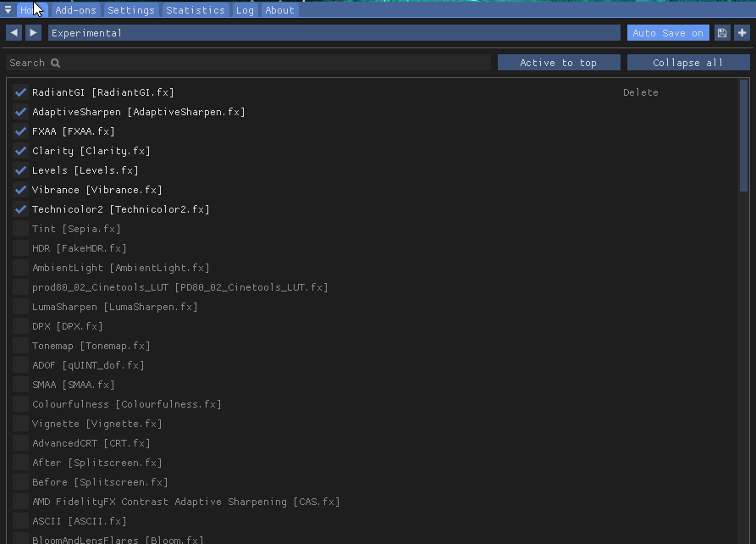Select the 'Tint [Sepia.fx]' label
This screenshot has width=756, height=544.
point(76,229)
